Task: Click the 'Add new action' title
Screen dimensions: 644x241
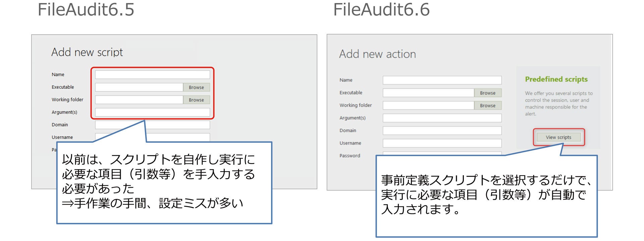Action: click(x=377, y=54)
